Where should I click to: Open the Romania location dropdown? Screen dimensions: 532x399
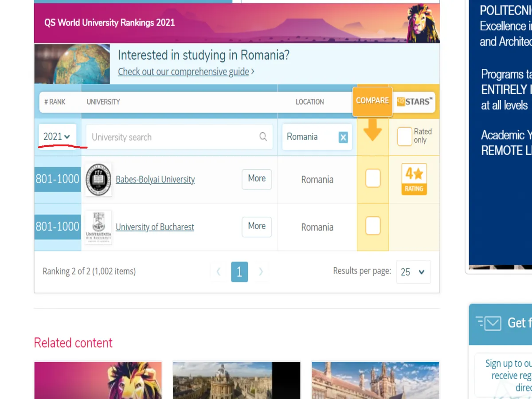(x=310, y=137)
